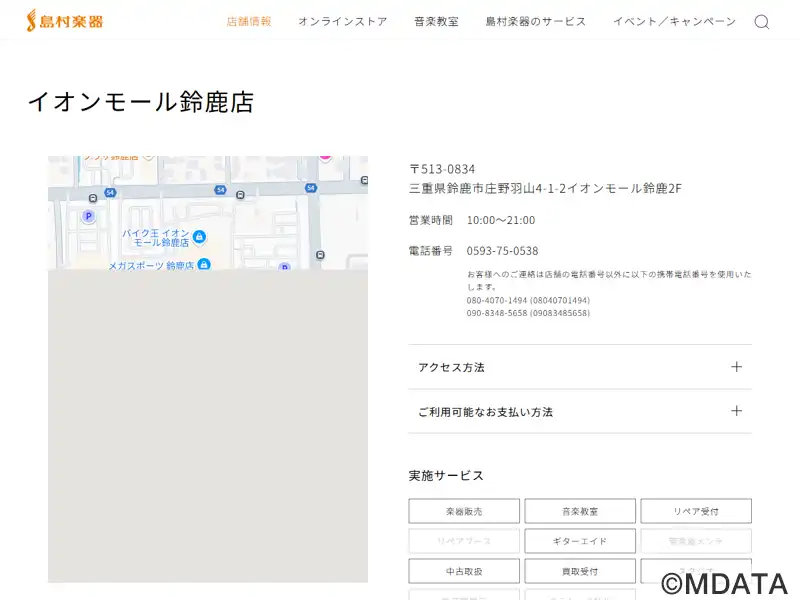Screen dimensions: 800x600
Task: Click the リペア受付 service button
Action: click(696, 511)
